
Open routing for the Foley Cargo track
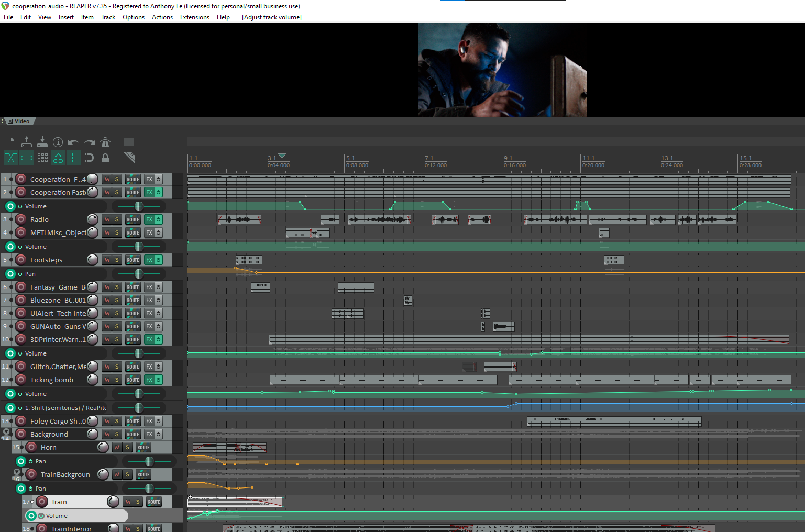click(x=133, y=422)
